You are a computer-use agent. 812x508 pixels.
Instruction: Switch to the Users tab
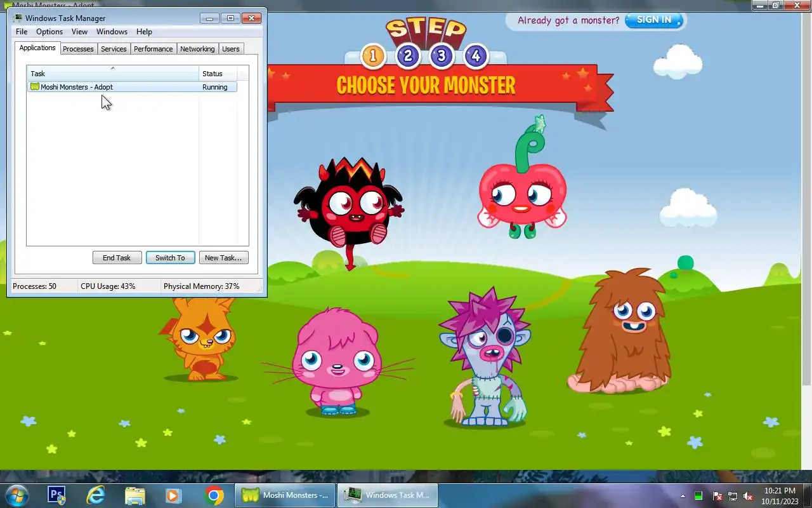point(231,49)
